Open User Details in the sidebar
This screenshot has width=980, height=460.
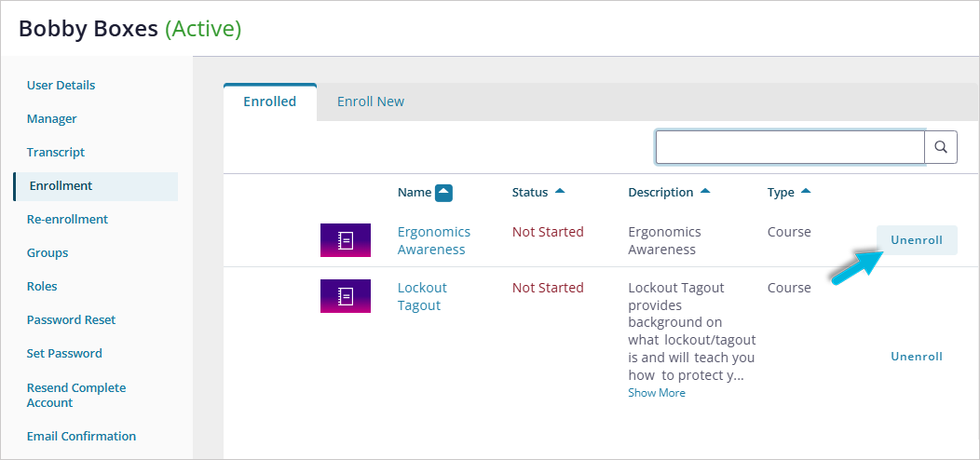(61, 86)
